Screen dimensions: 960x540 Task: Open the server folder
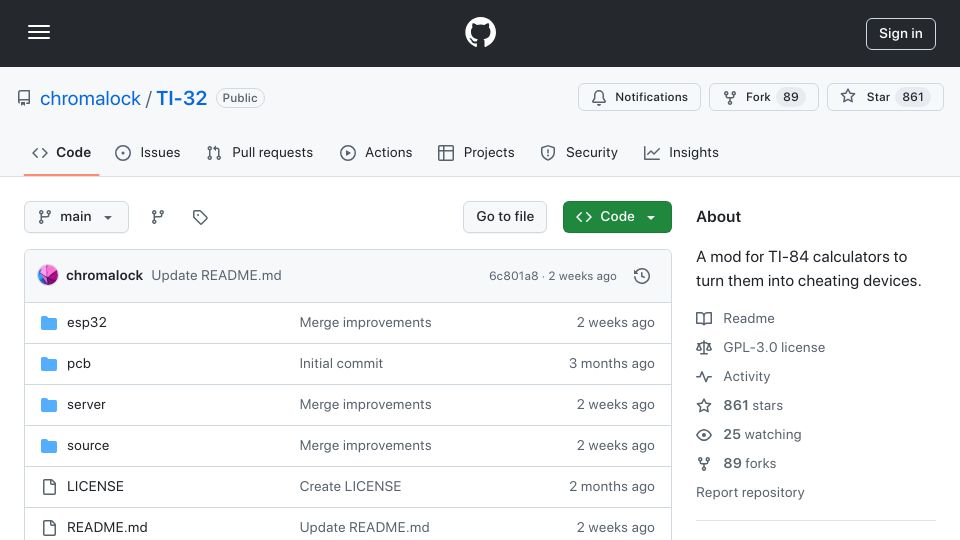click(x=86, y=405)
